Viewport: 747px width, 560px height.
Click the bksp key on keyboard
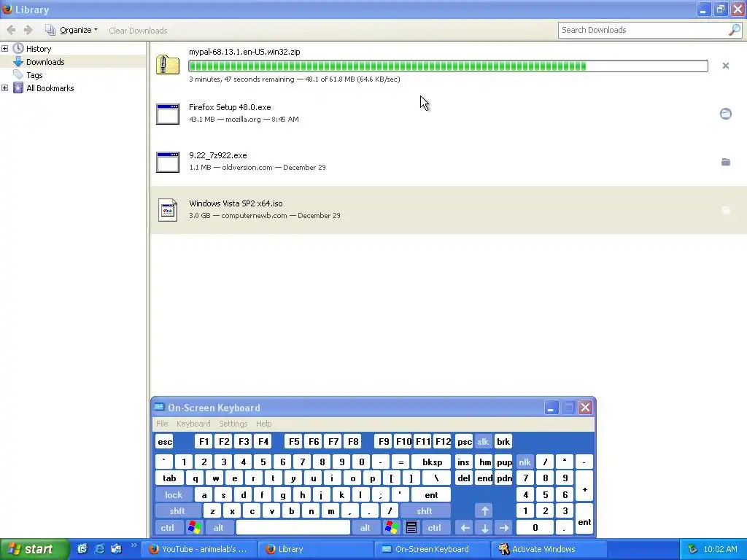[x=432, y=462]
